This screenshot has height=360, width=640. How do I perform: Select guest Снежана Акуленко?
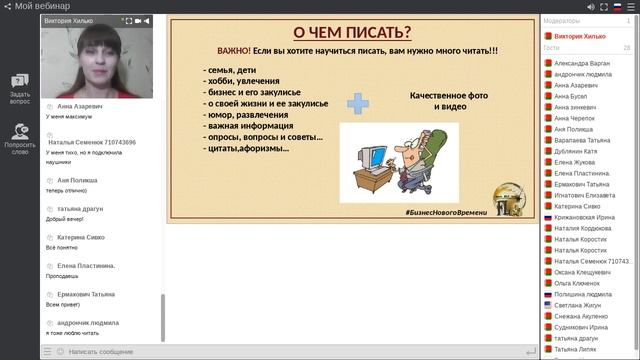(581, 316)
